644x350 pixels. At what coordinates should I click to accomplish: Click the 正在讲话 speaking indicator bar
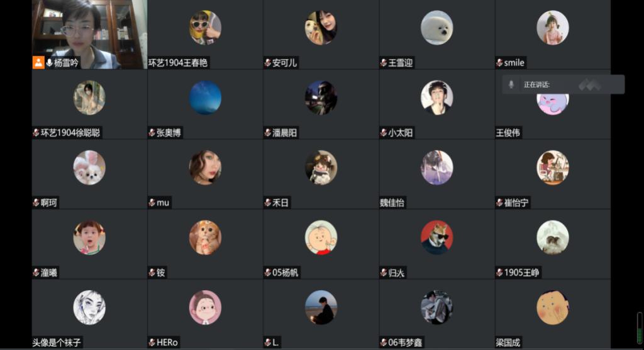pos(563,84)
